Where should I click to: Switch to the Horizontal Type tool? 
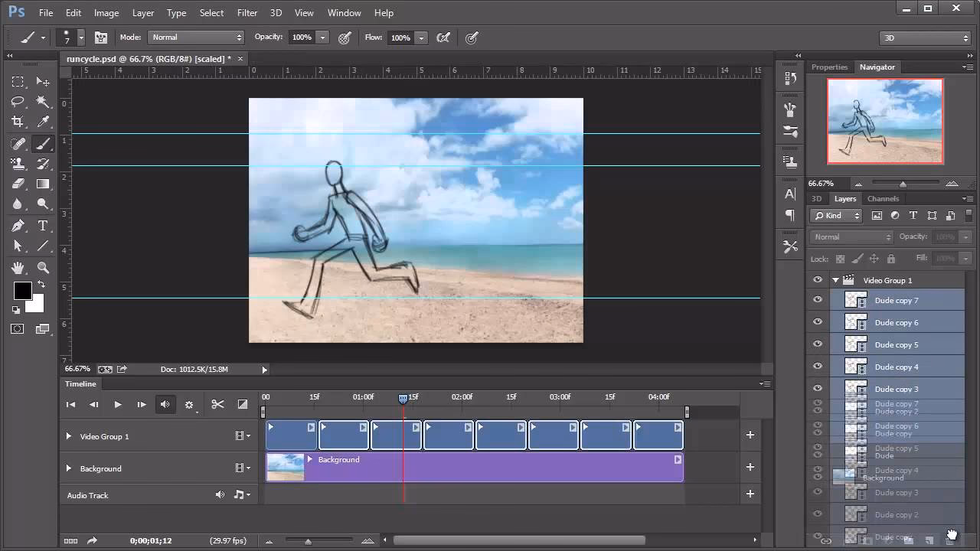43,225
